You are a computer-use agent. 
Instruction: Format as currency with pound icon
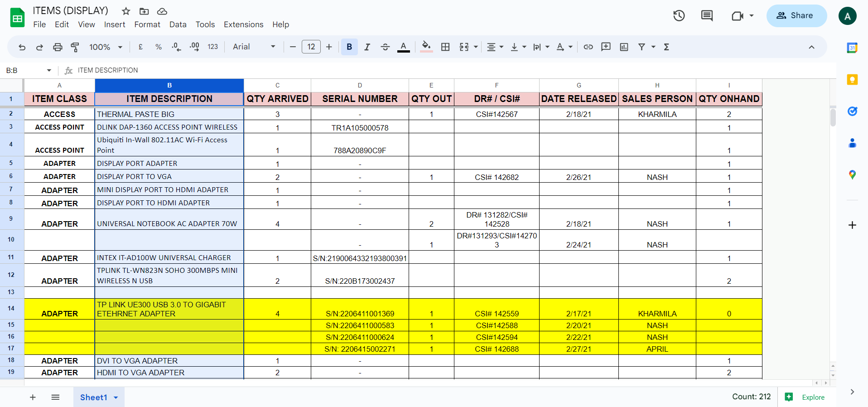(x=140, y=47)
